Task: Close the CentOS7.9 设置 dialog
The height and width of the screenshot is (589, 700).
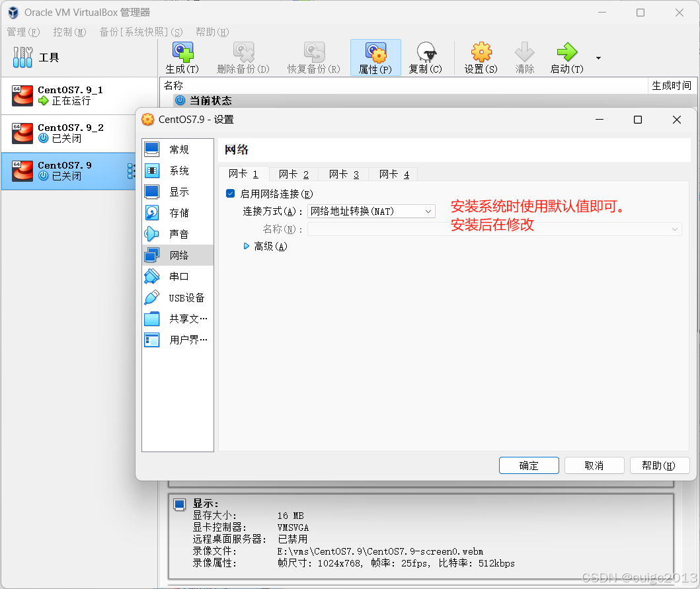Action: click(x=677, y=120)
